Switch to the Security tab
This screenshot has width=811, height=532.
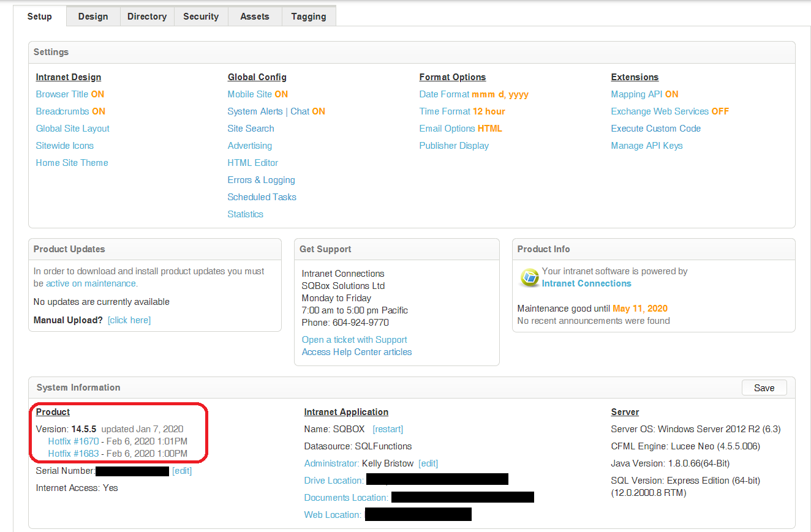pos(201,17)
